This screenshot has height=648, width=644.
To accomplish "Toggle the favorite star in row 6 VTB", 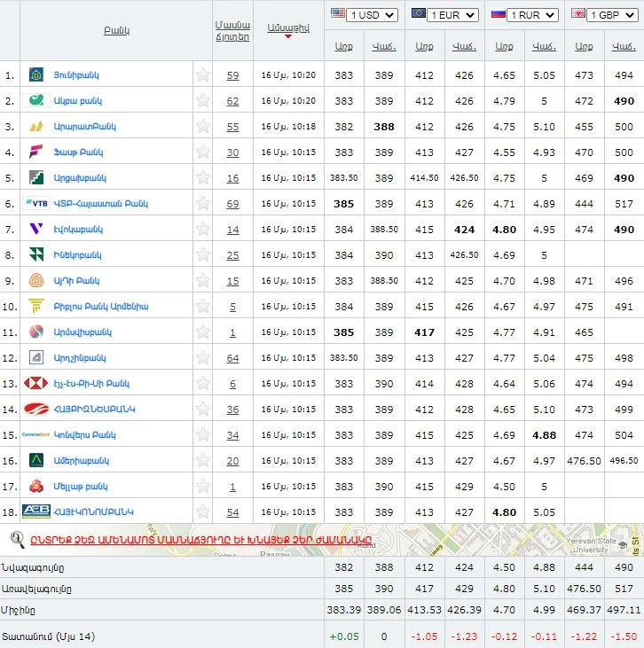I will [202, 203].
